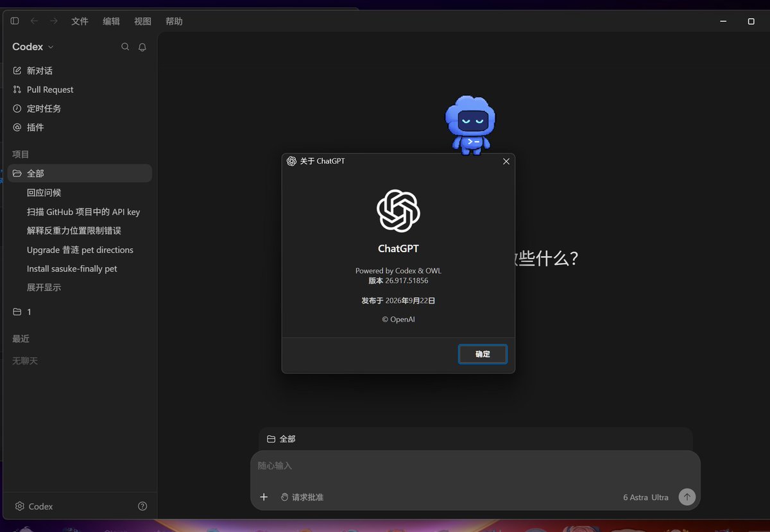The width and height of the screenshot is (770, 532).
Task: Open the help question mark icon
Action: pos(142,506)
